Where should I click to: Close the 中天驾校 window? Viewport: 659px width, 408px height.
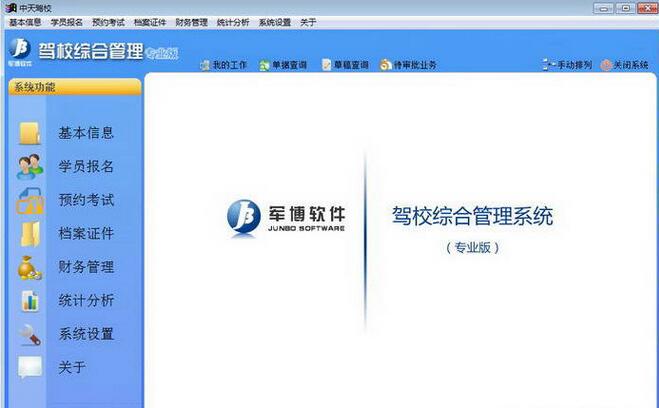pos(648,8)
